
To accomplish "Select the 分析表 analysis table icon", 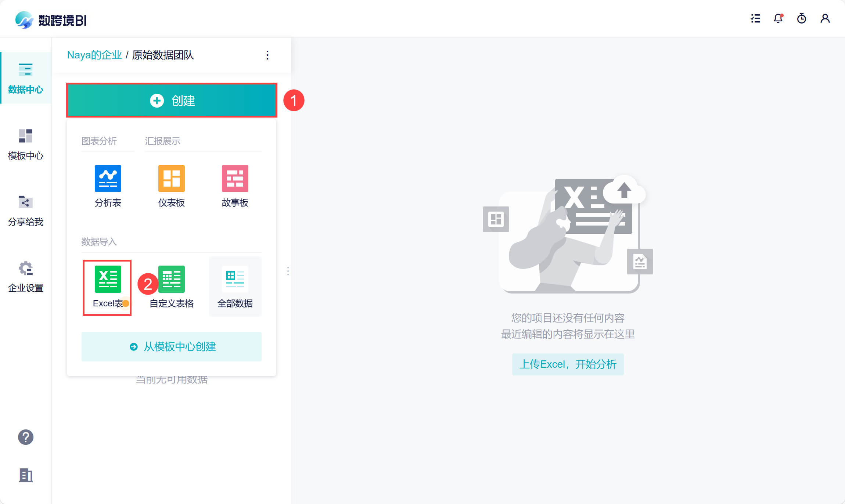I will coord(108,179).
